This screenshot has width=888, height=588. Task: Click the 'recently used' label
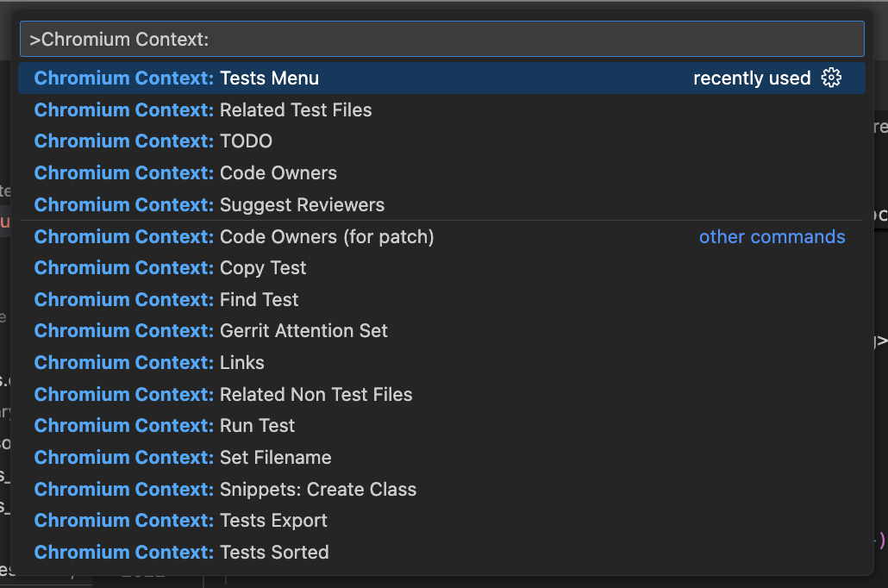752,78
